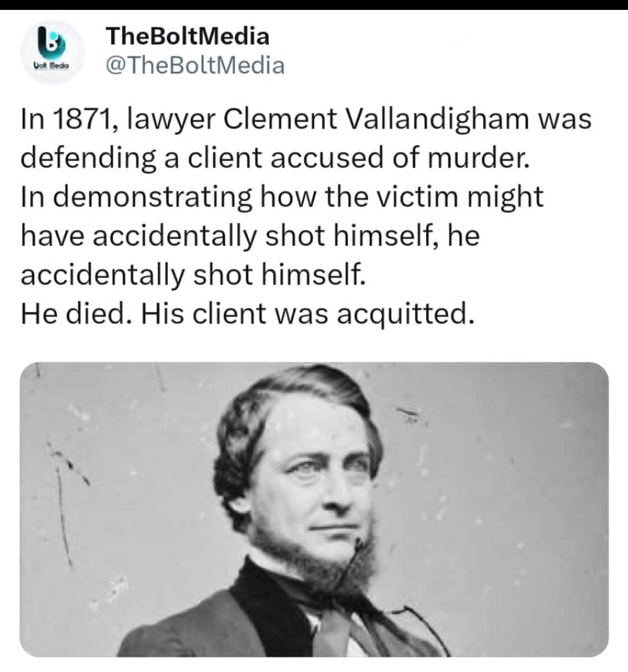Click the small 'Bolt Media' caption under logo
This screenshot has width=628, height=672.
(x=52, y=67)
